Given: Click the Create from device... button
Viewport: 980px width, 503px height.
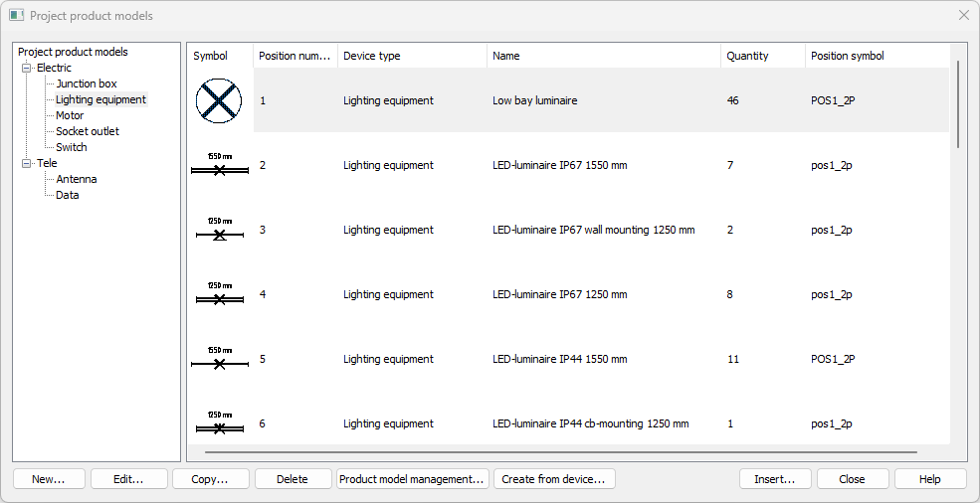Looking at the screenshot, I should pyautogui.click(x=553, y=479).
